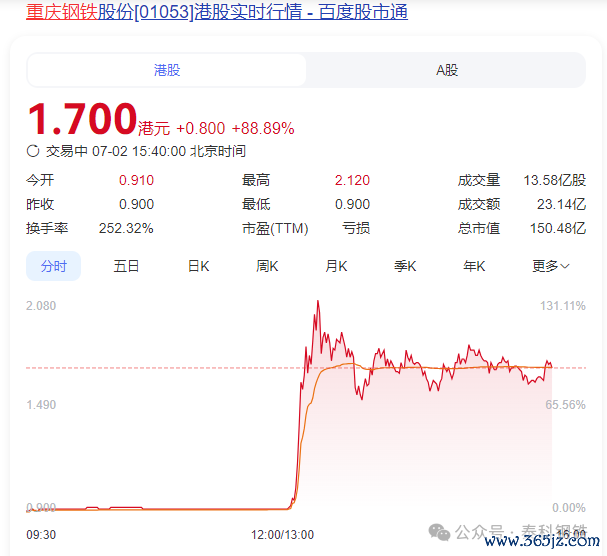The image size is (607, 556).
Task: Click the 今开 label
Action: coord(40,180)
